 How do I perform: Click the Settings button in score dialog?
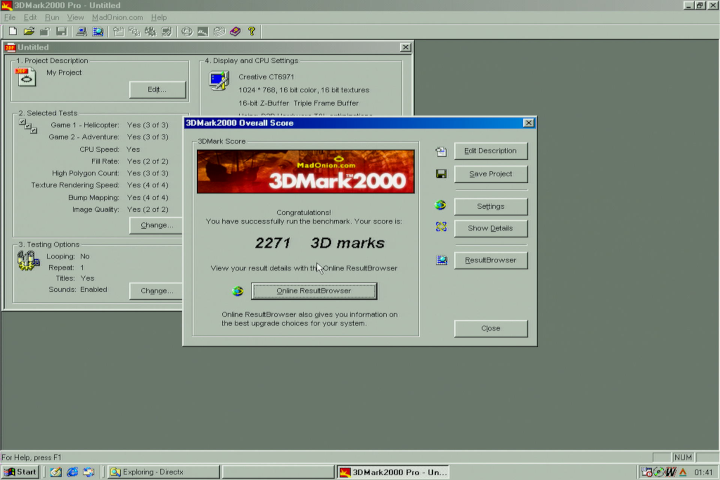click(x=490, y=206)
